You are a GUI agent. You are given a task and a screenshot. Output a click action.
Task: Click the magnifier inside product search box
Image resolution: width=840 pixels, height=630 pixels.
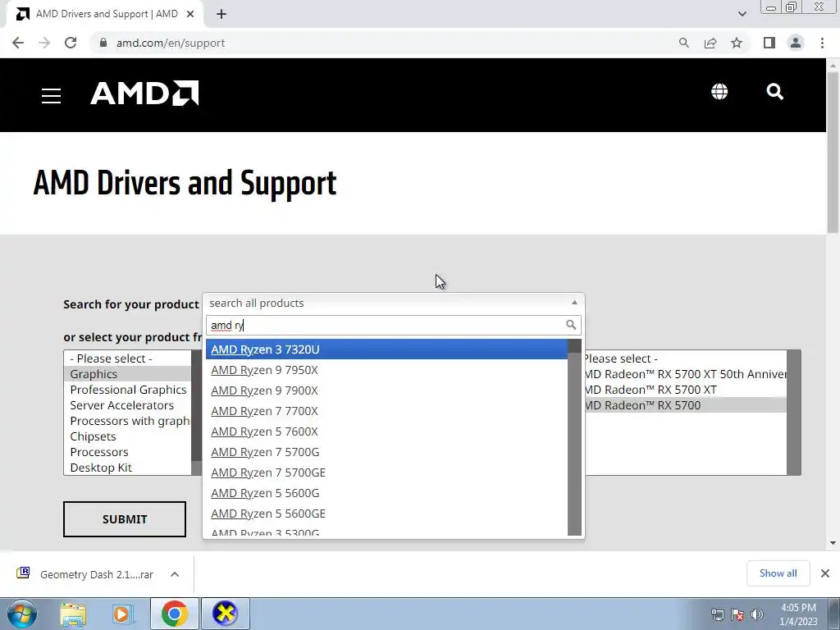(x=571, y=325)
